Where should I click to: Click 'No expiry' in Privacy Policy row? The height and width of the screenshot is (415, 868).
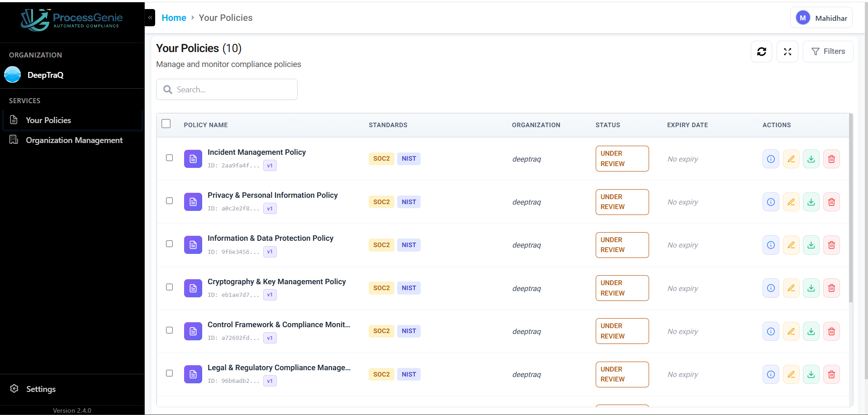(683, 202)
